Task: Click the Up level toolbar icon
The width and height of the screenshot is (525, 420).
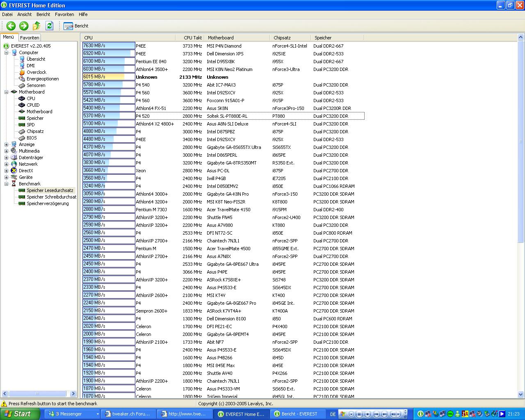Action: point(37,26)
